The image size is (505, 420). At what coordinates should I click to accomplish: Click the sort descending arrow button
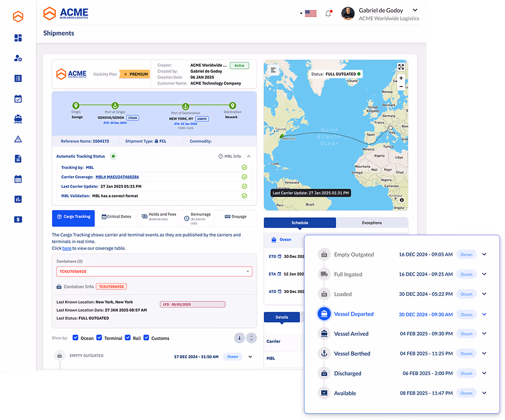[239, 338]
